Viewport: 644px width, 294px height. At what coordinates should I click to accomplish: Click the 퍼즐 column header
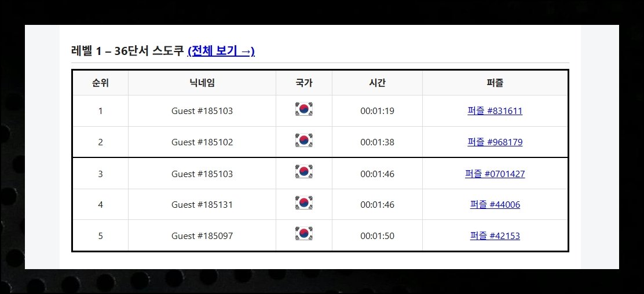coord(495,83)
